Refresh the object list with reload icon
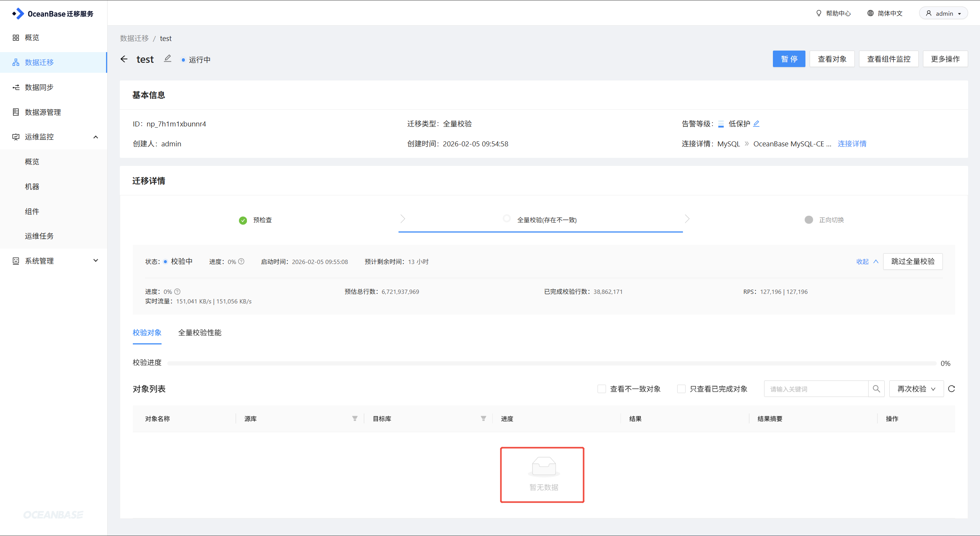 (x=952, y=389)
